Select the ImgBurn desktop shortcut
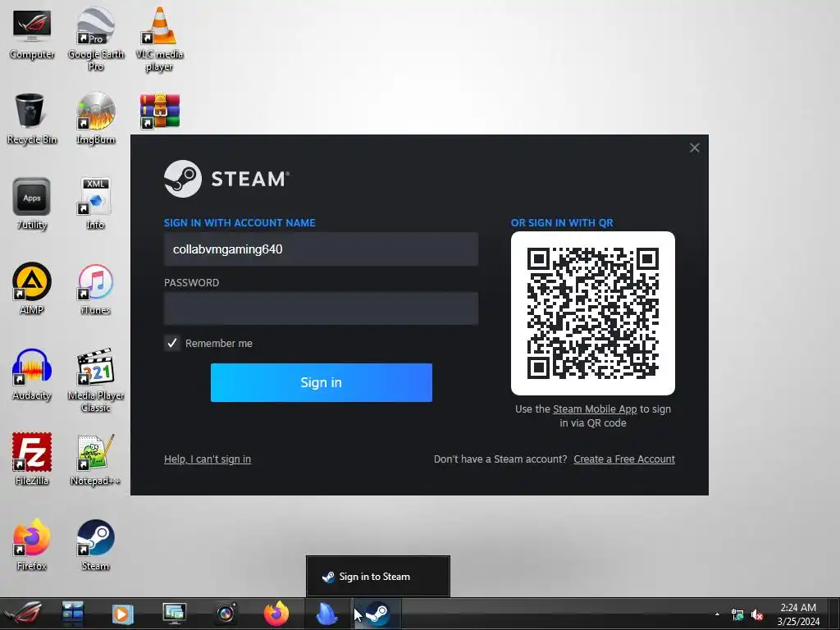 95,118
